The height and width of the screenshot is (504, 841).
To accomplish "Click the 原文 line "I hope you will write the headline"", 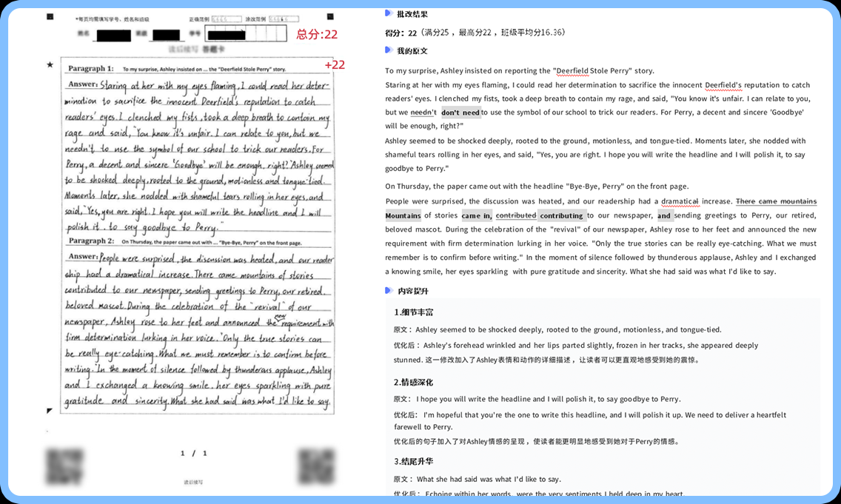I will pos(537,400).
